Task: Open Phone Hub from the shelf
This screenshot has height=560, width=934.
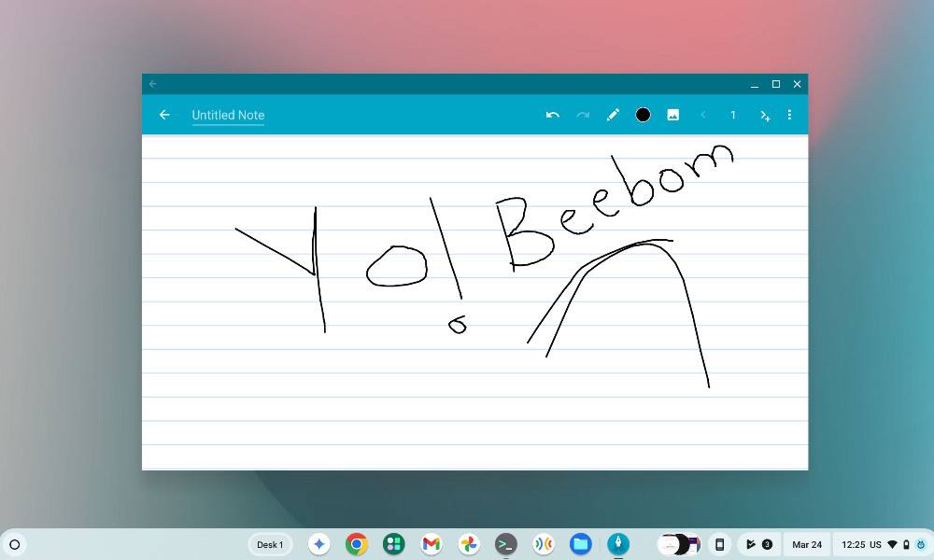Action: (719, 544)
